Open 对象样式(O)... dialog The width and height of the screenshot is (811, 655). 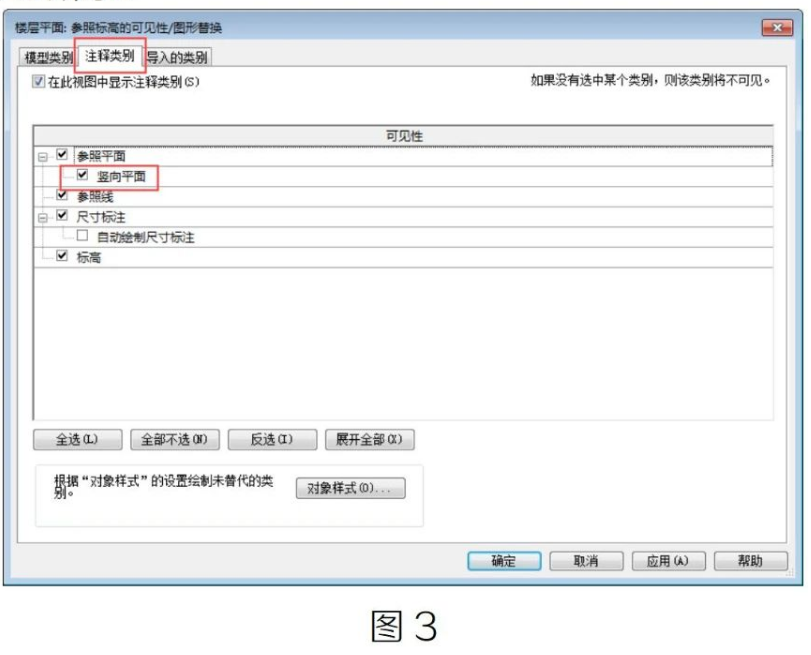click(350, 488)
